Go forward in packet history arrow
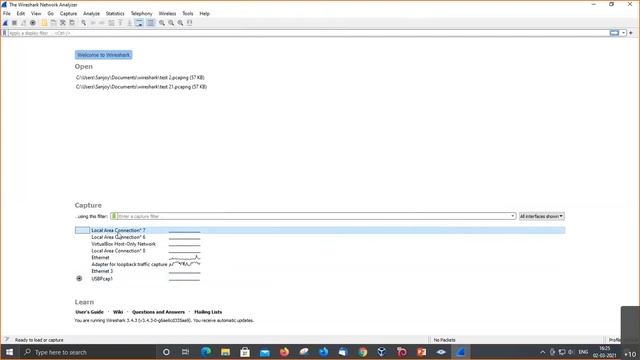 point(102,23)
